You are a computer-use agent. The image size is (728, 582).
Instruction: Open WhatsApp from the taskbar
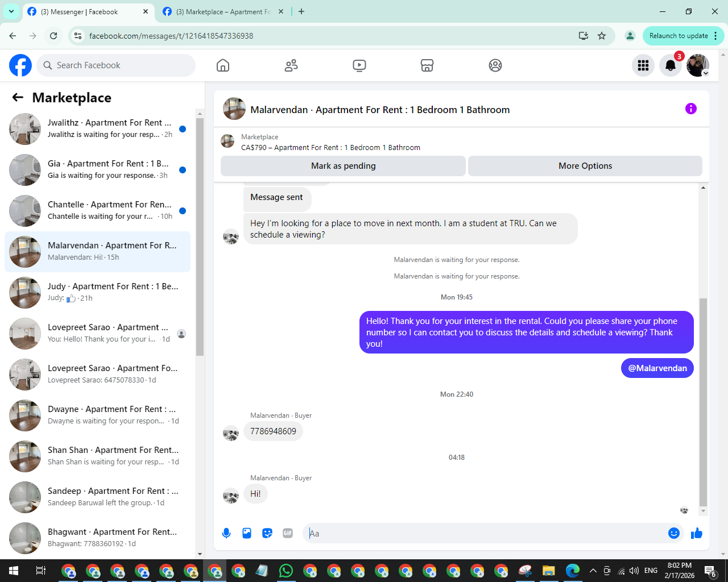point(286,571)
